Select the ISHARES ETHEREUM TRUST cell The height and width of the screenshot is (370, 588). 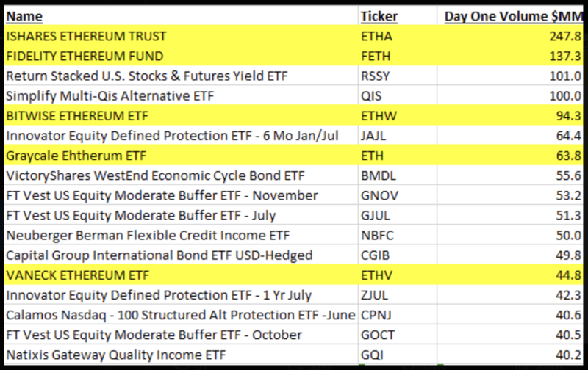coord(181,36)
